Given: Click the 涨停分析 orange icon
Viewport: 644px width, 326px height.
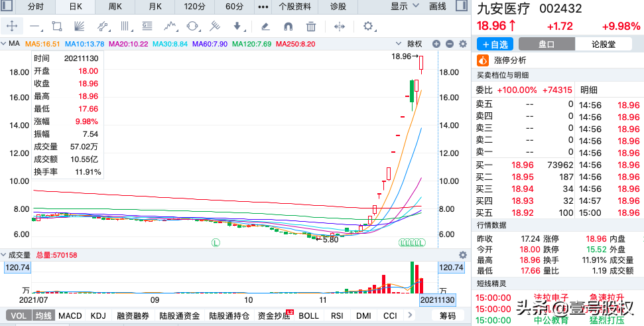Looking at the screenshot, I should [x=483, y=60].
